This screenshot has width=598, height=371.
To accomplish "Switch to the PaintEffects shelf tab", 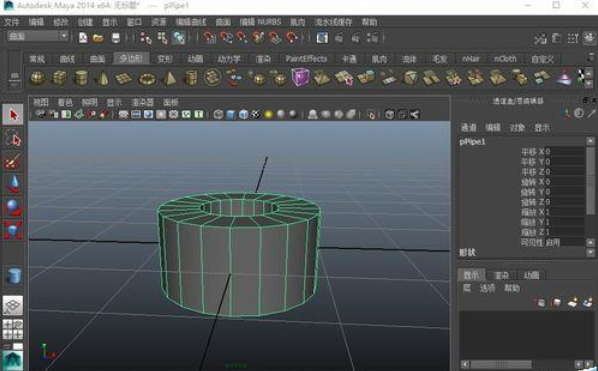I will coord(306,59).
